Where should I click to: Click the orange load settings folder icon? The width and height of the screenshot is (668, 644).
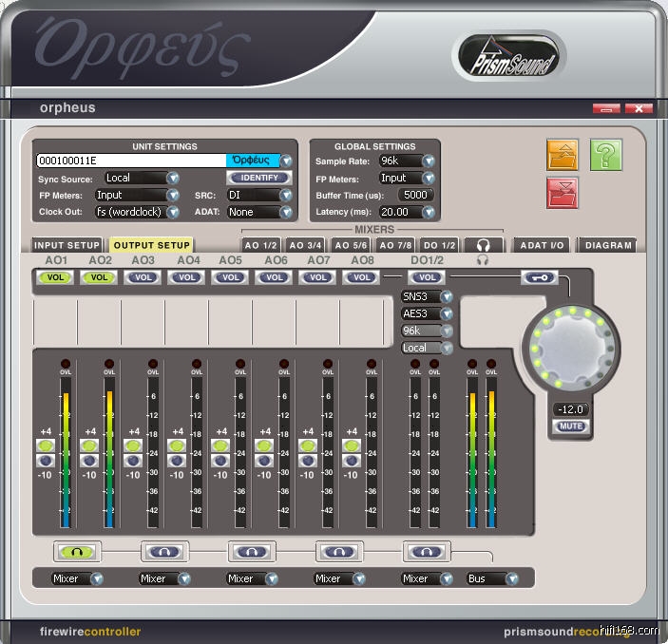coord(563,154)
